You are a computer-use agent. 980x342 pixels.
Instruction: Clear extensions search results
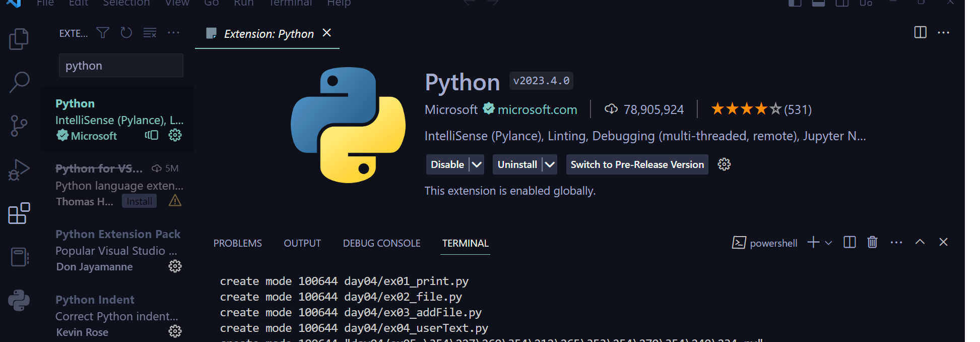(x=150, y=33)
